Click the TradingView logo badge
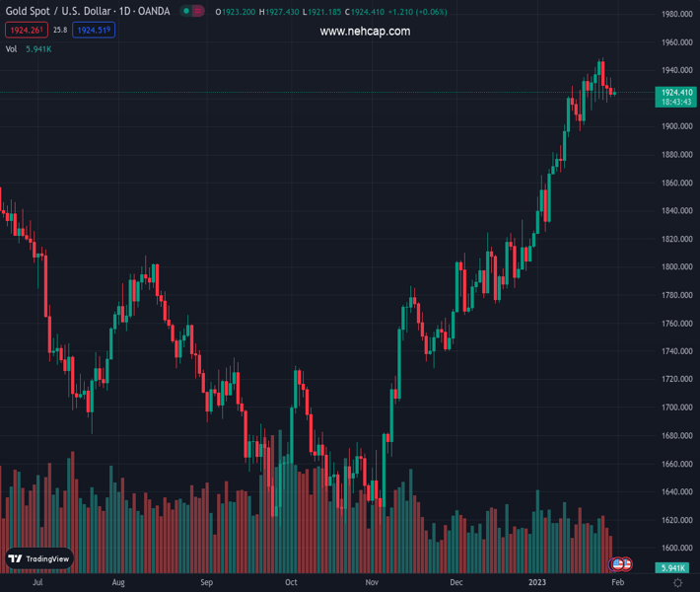Viewport: 700px width, 592px height. 39,558
